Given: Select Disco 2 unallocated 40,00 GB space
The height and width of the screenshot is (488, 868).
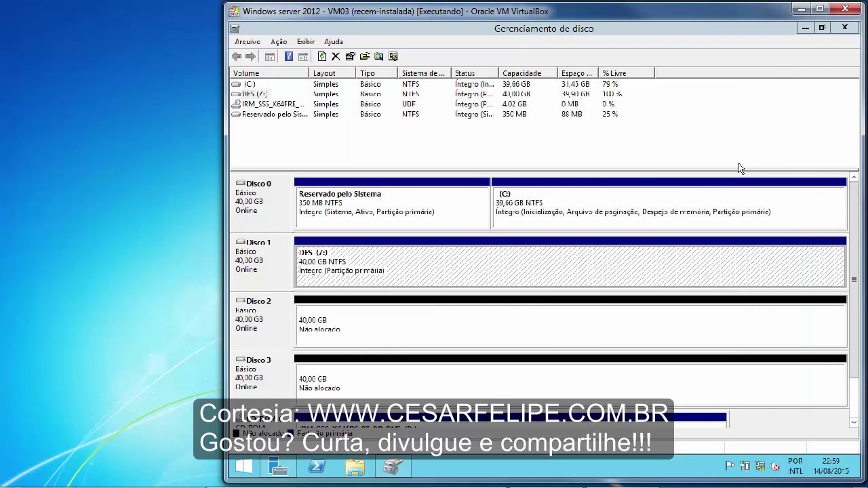Looking at the screenshot, I should point(570,321).
